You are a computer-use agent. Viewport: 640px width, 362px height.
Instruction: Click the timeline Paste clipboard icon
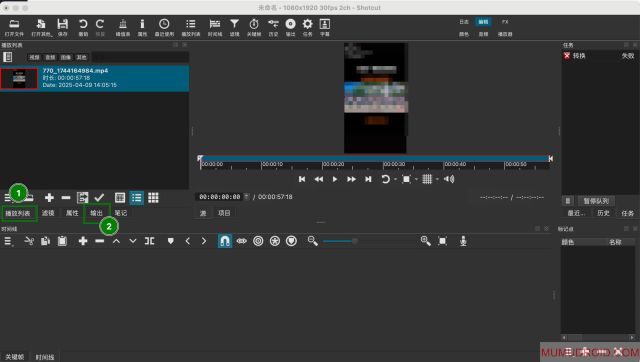62,241
